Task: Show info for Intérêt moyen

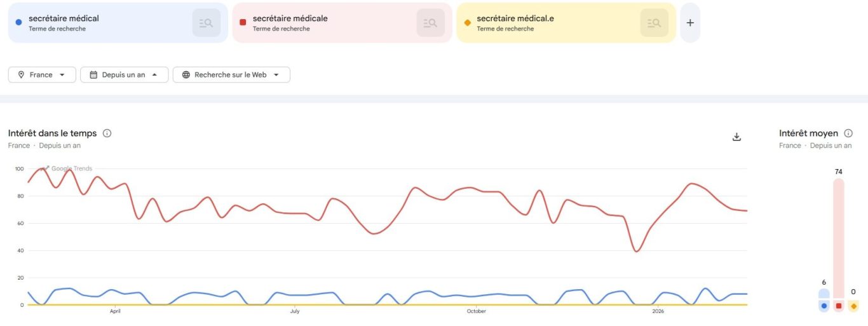Action: coord(848,133)
